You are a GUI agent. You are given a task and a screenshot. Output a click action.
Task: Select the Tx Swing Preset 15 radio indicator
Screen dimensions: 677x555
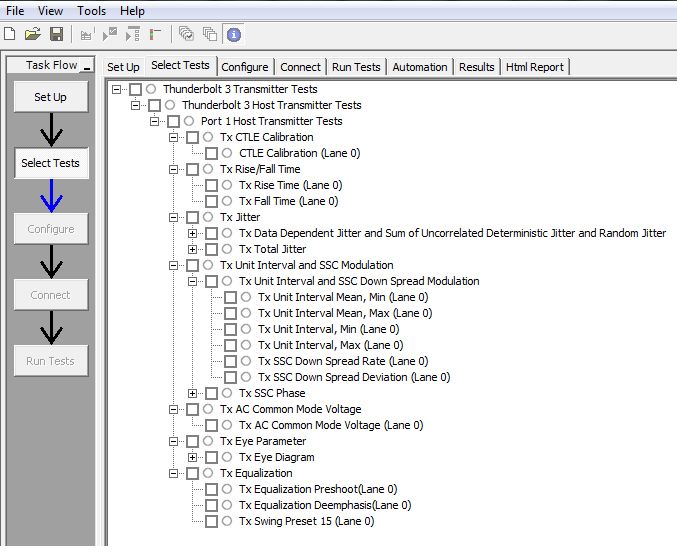tap(228, 521)
